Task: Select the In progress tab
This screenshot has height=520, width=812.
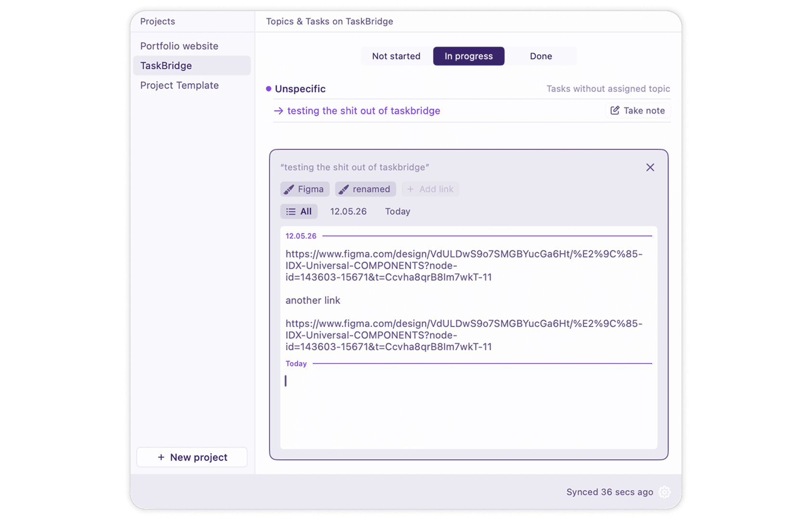Action: pos(468,56)
